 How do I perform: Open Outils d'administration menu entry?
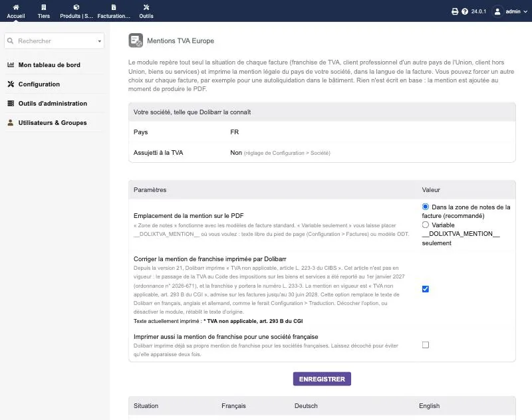[x=53, y=104]
